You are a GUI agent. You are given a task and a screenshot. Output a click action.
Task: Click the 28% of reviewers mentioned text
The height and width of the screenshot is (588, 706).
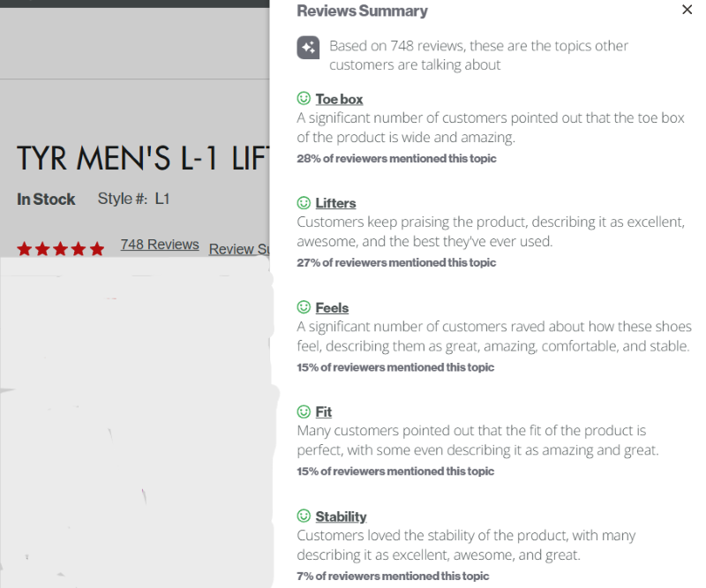[x=396, y=159]
